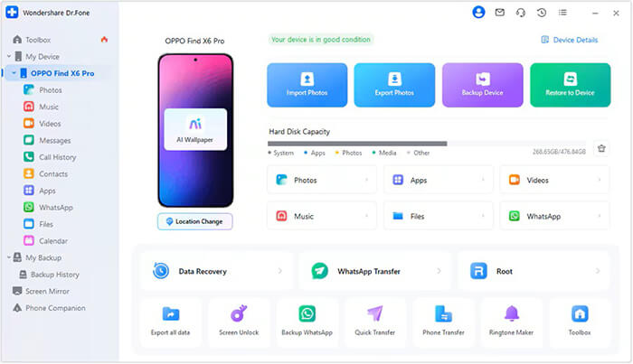This screenshot has height=364, width=633.
Task: Click the headset support icon
Action: point(521,13)
